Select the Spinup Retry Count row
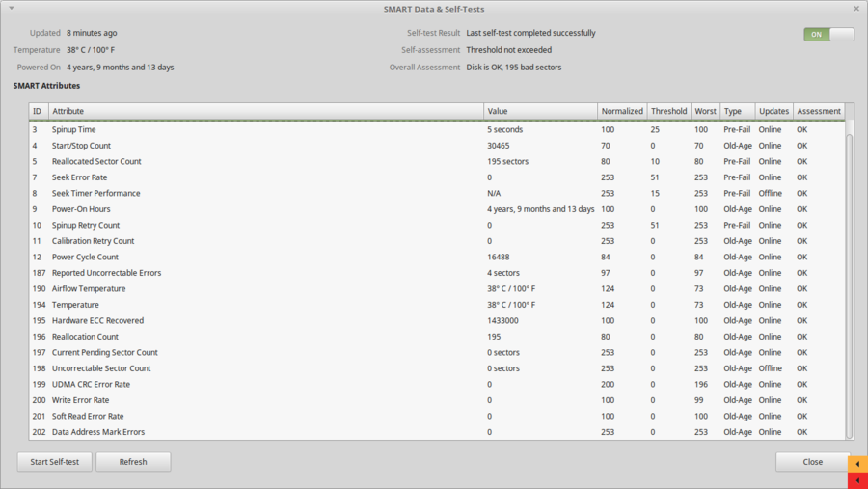This screenshot has width=868, height=489. (437, 226)
